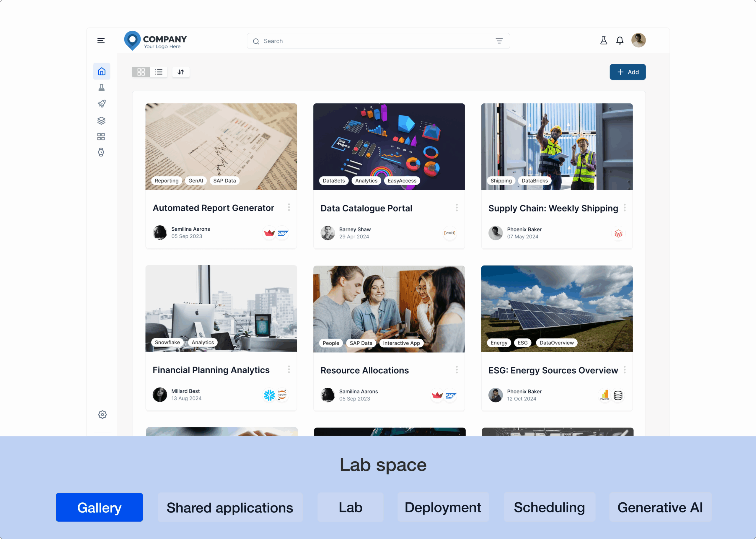Open Supply Chain Weekly Shipping options menu
The width and height of the screenshot is (756, 539).
(x=625, y=207)
